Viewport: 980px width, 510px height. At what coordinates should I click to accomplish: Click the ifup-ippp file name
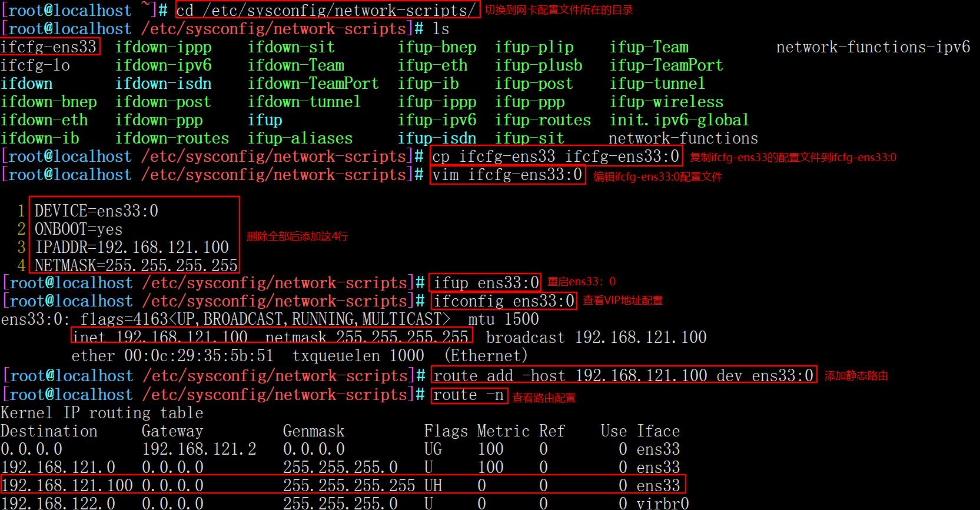(437, 102)
